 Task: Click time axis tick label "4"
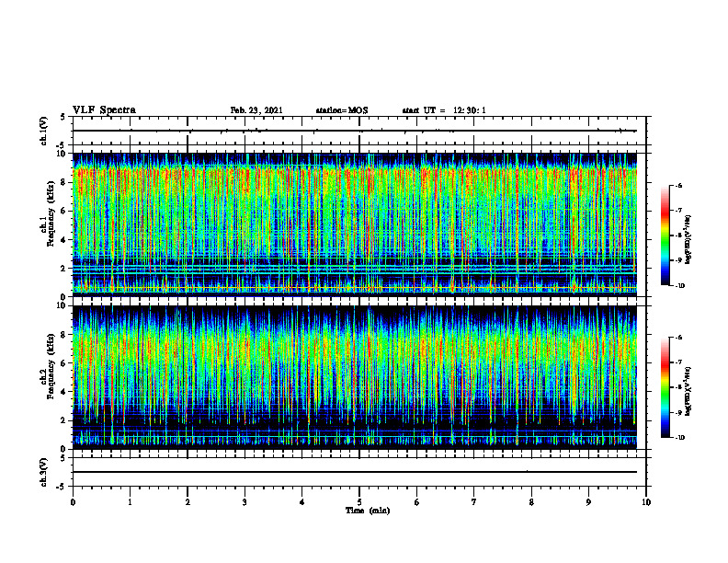(x=302, y=502)
